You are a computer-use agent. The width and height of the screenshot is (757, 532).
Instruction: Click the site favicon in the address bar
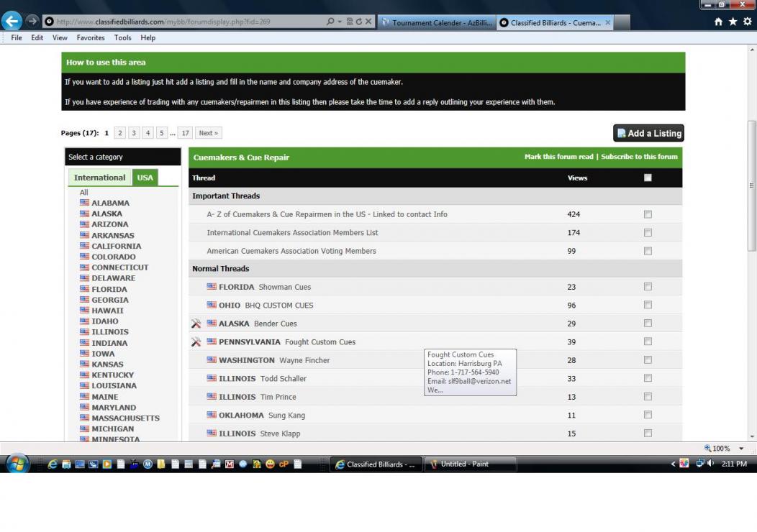click(x=49, y=22)
